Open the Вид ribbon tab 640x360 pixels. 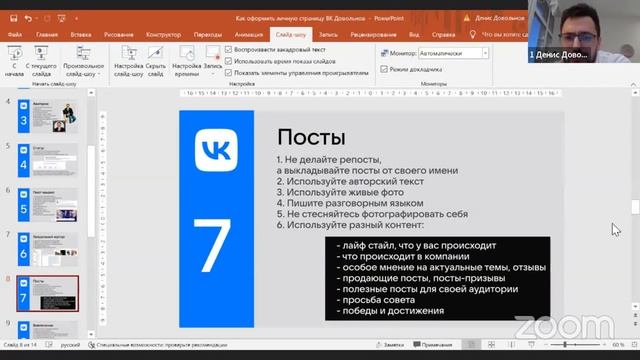click(x=414, y=35)
